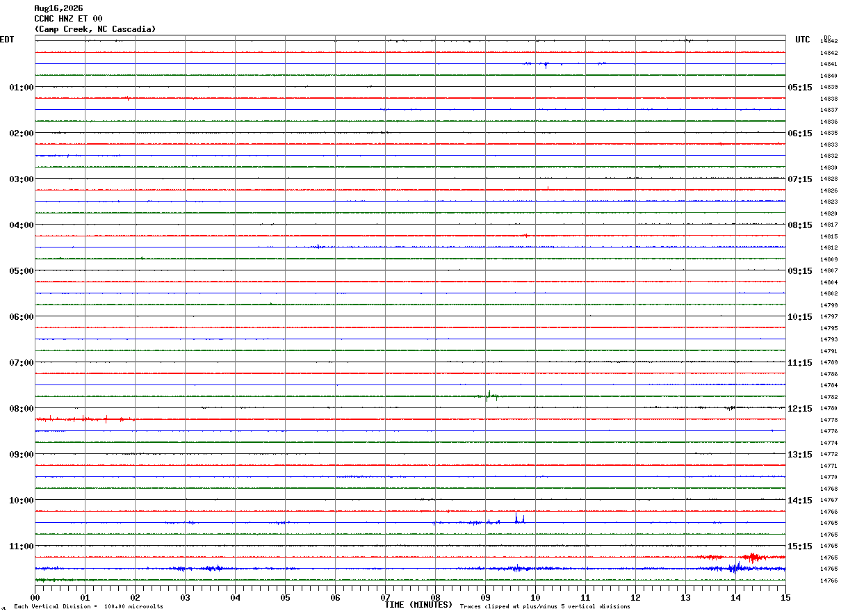
Task: Pick the 11:00 EDT hour label
Action: (22, 546)
